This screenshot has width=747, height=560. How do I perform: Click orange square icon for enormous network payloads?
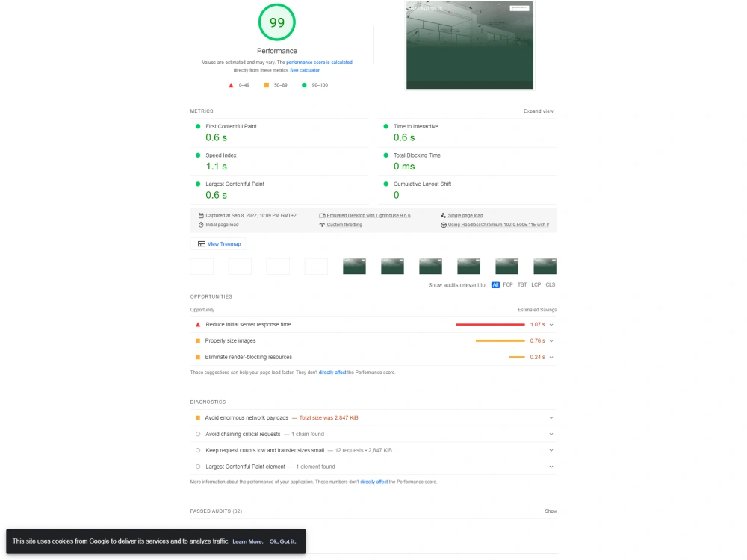(198, 417)
